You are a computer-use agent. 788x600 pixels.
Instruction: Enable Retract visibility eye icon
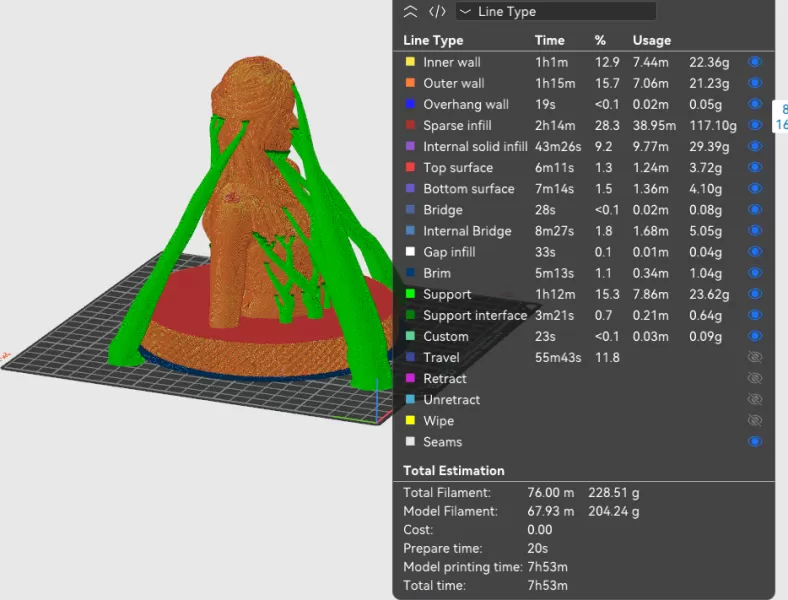[755, 378]
